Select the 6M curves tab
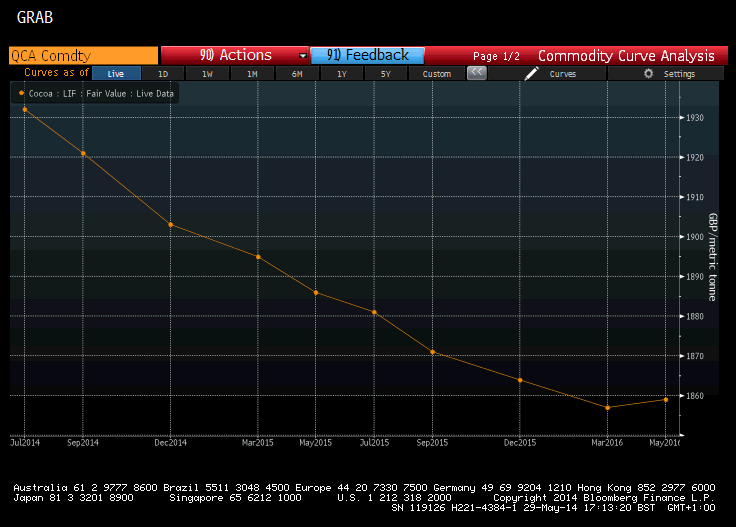 [x=297, y=74]
